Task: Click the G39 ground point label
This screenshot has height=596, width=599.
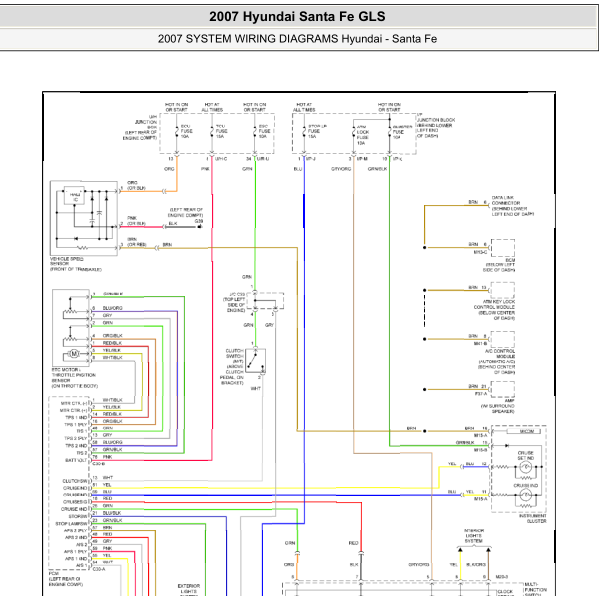Action: tap(199, 221)
